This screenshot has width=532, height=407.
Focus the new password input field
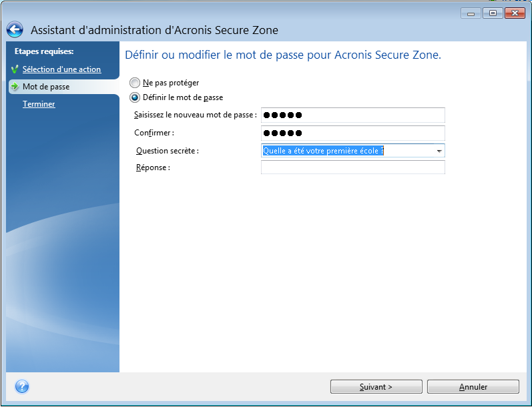[x=352, y=115]
